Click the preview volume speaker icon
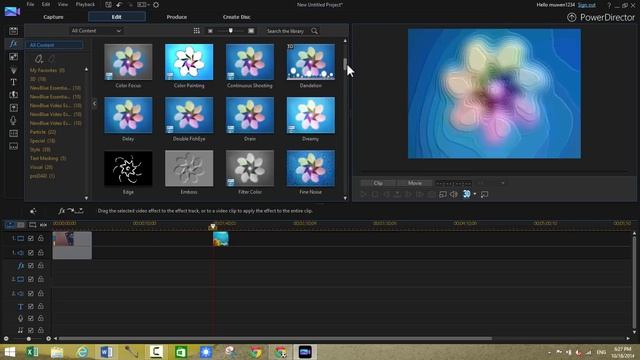The image size is (640, 360). [x=454, y=194]
